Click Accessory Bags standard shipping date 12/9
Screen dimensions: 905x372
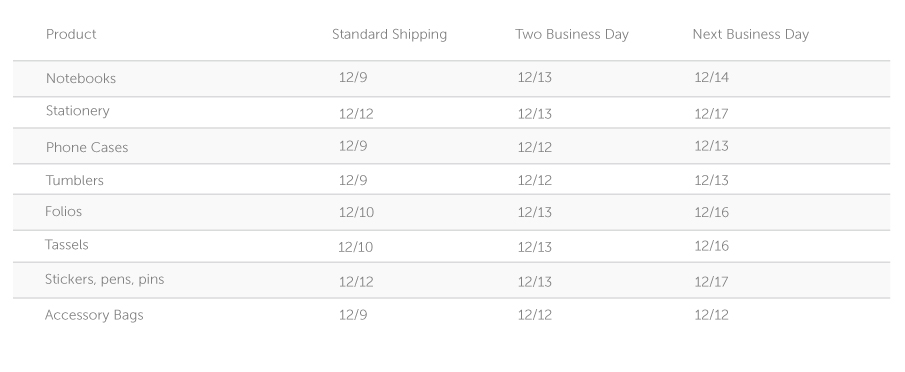353,315
